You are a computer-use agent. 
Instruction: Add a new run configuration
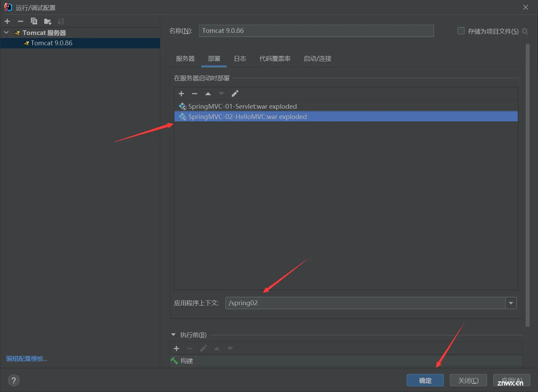[7, 21]
